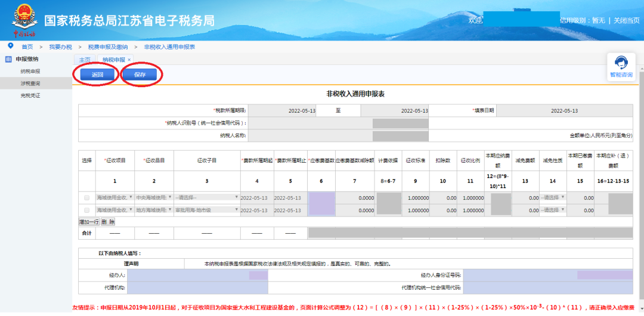Click the 填表日期 value 2022-05-13
This screenshot has width=644, height=316.
(565, 111)
